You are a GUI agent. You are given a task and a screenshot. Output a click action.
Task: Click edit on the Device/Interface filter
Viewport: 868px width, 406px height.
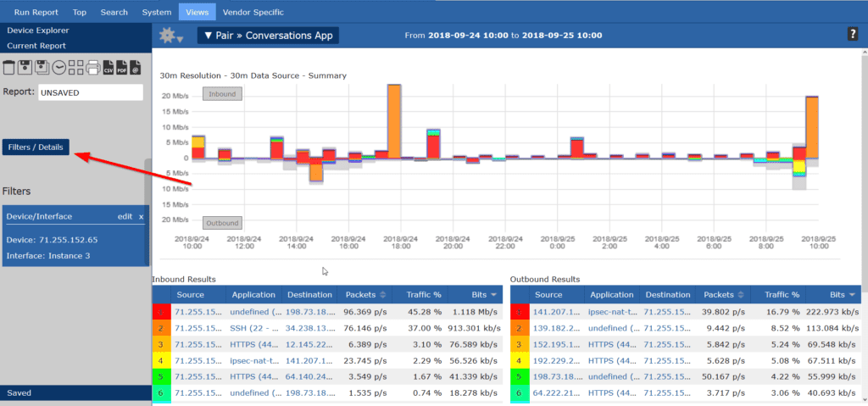(x=125, y=217)
